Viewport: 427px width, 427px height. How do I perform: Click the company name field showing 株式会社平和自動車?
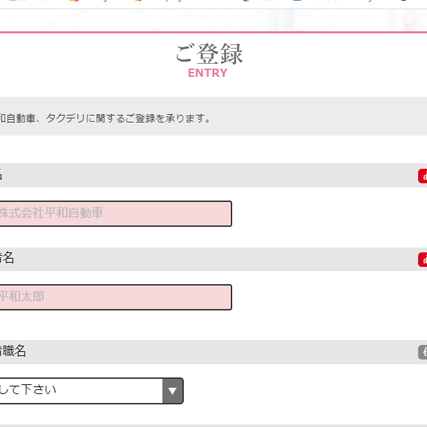(116, 214)
